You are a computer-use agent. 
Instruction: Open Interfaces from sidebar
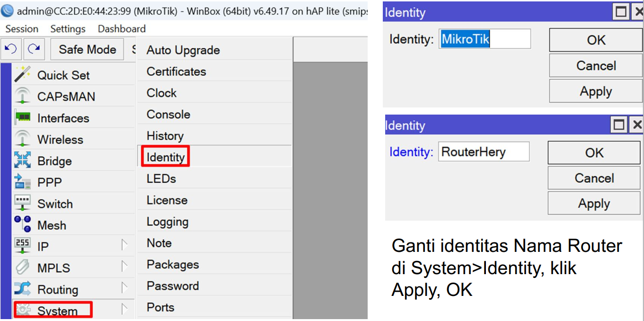pyautogui.click(x=63, y=118)
